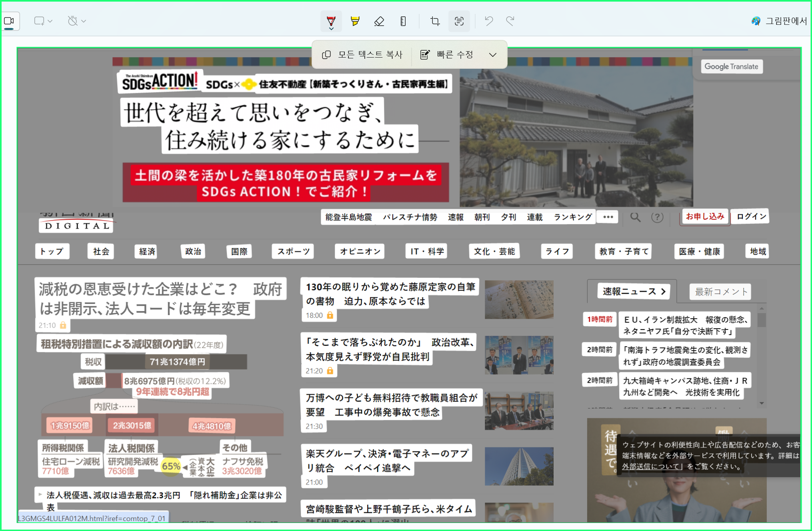Viewport: 812px width, 531px height.
Task: Open the パレスチナ情勢 link
Action: tap(410, 217)
